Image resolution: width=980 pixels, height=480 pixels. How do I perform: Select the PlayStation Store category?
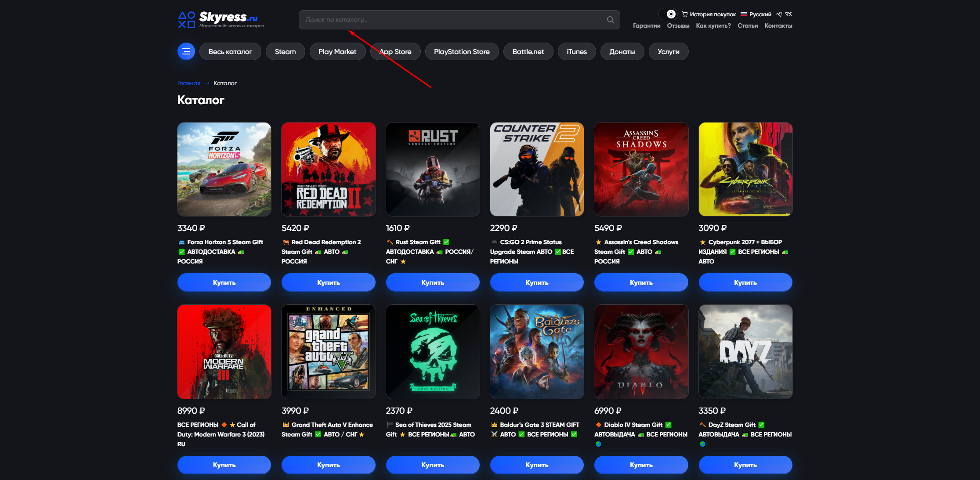pos(462,51)
